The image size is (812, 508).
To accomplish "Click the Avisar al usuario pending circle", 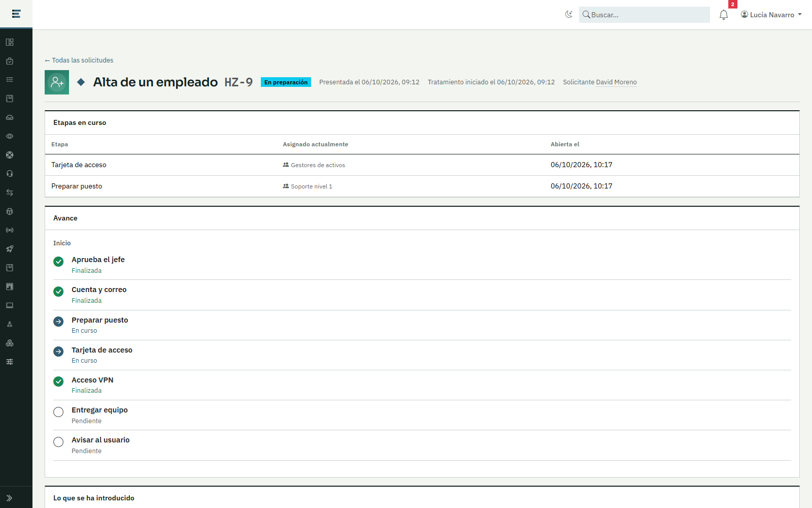I will pyautogui.click(x=58, y=442).
